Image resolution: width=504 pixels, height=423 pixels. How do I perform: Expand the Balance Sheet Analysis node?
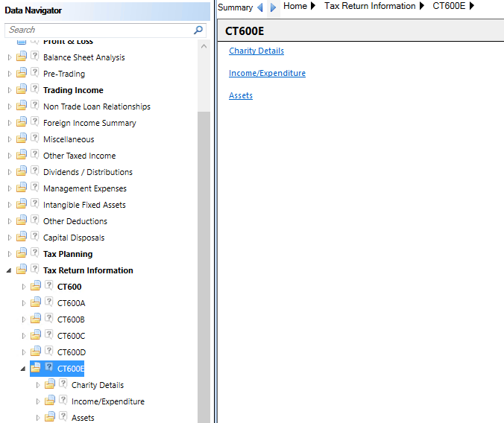(x=10, y=57)
